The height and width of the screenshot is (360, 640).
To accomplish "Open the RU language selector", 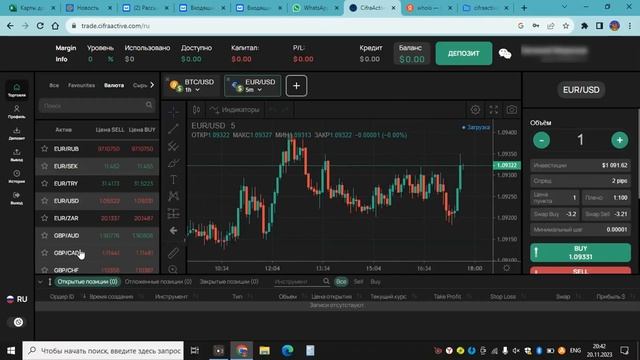I will [17, 299].
